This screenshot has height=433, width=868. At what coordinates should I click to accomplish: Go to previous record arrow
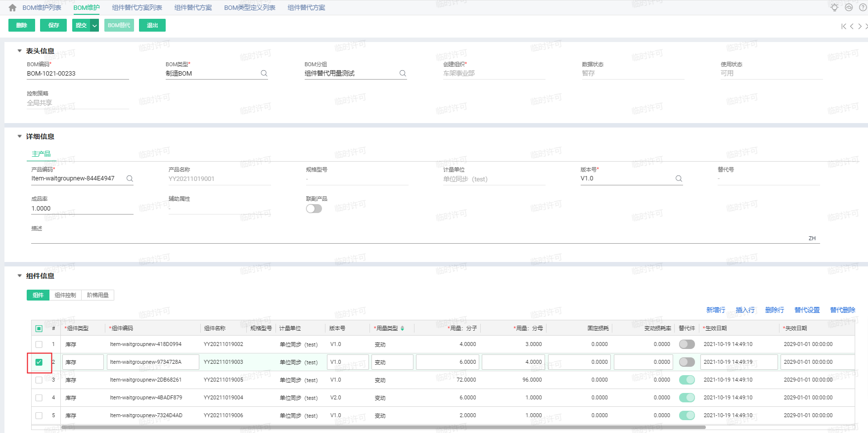click(x=852, y=26)
